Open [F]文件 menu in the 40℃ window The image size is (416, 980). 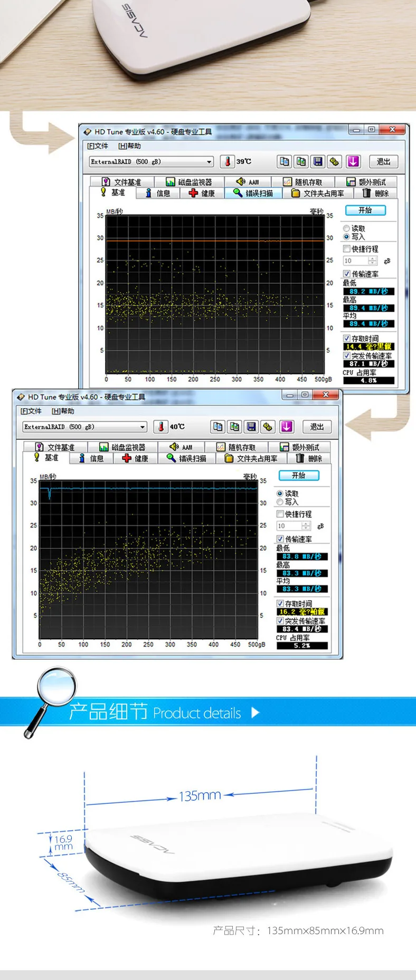[x=31, y=411]
